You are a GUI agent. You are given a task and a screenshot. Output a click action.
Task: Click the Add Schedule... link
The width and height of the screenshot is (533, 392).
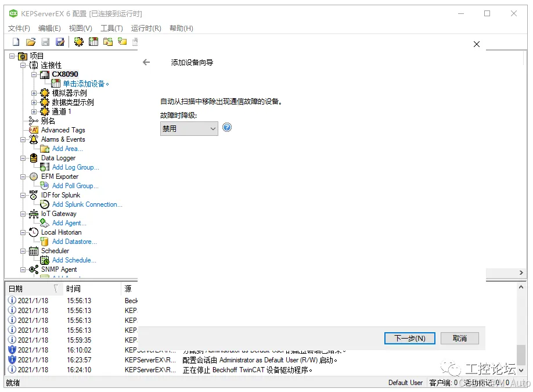pyautogui.click(x=74, y=260)
